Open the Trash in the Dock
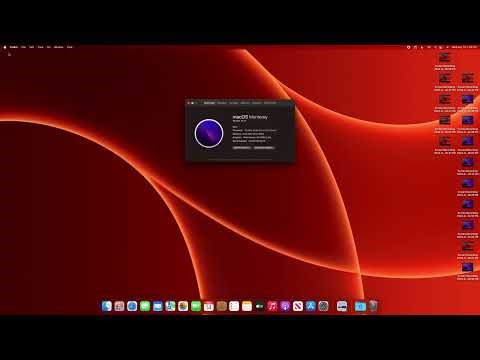 (x=373, y=306)
